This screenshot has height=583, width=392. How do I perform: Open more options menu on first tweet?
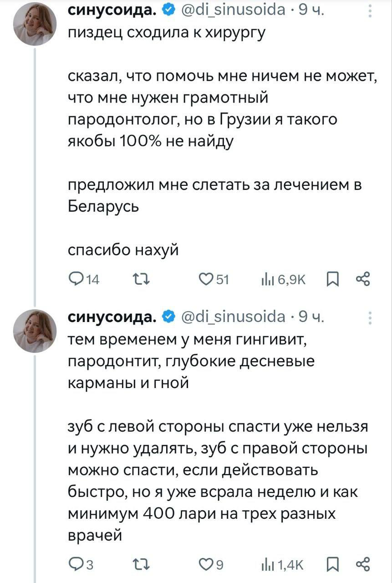click(370, 11)
